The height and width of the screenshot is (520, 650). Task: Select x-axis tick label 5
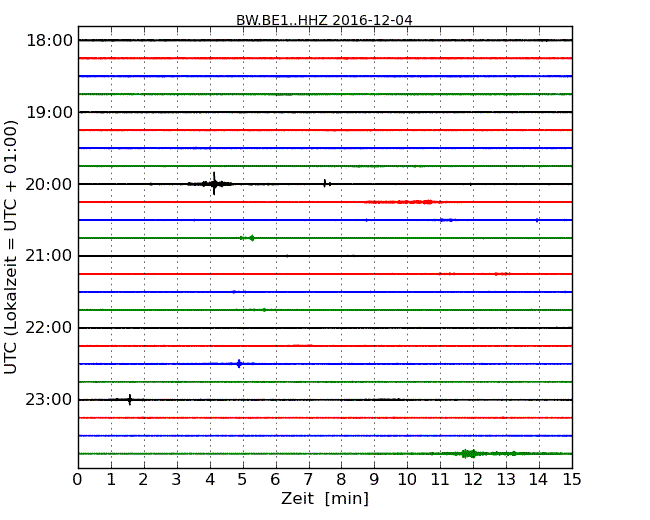pos(243,480)
